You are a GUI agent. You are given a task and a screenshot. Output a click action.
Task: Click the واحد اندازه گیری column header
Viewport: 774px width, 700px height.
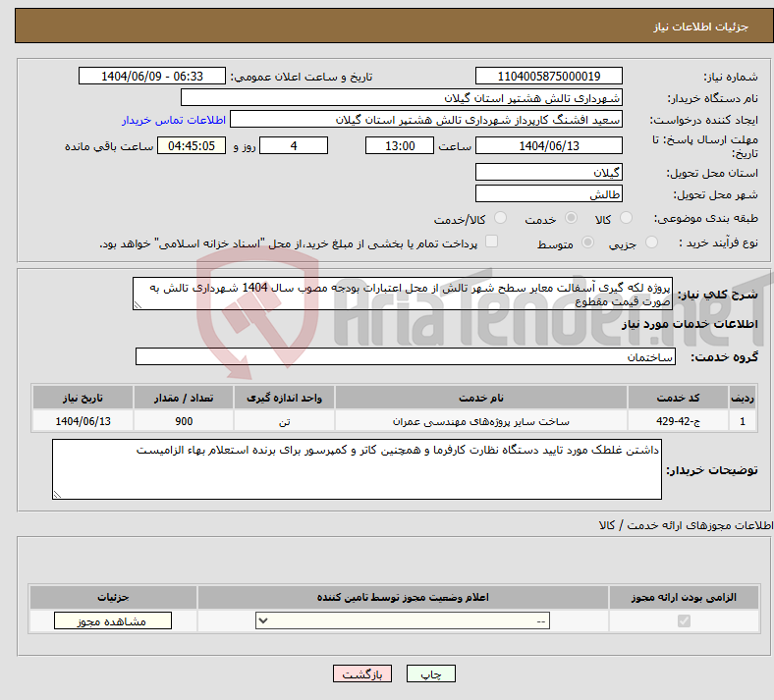click(284, 398)
